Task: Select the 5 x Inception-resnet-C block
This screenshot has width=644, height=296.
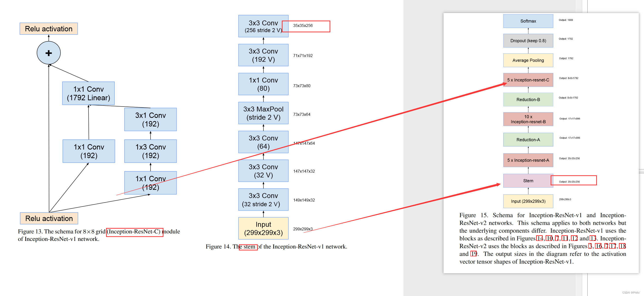Action: tap(528, 80)
